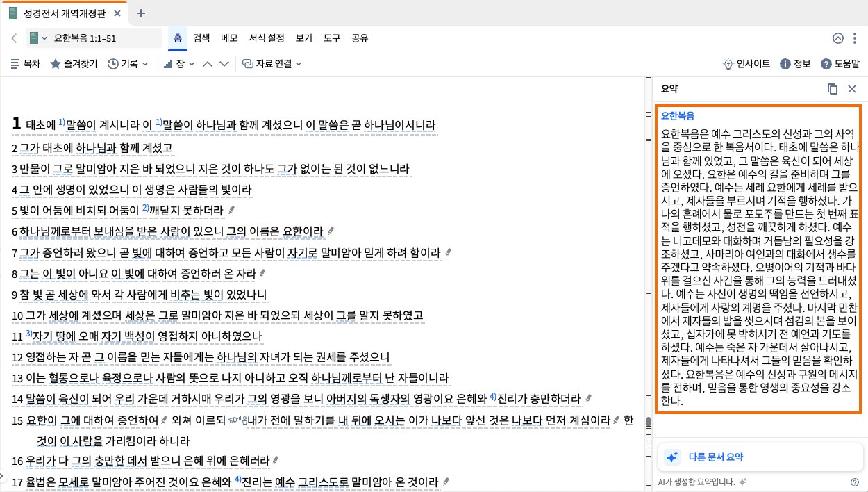Collapse the toolbar with the circled chevron
The height and width of the screenshot is (492, 868).
[838, 38]
